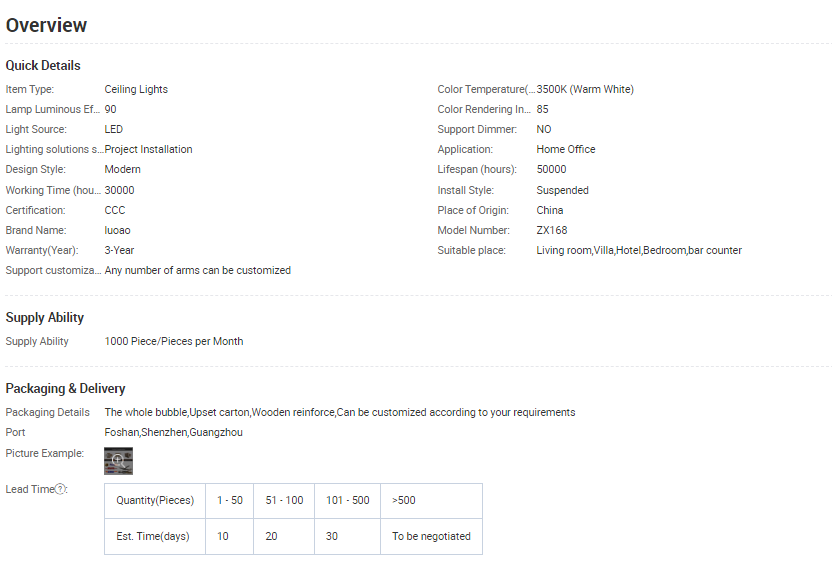Click the Overview heading

coord(46,25)
